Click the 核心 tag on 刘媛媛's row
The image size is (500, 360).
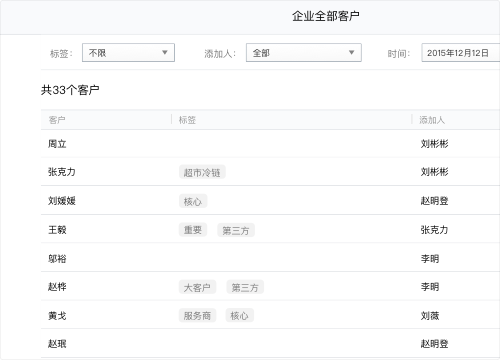pos(193,201)
